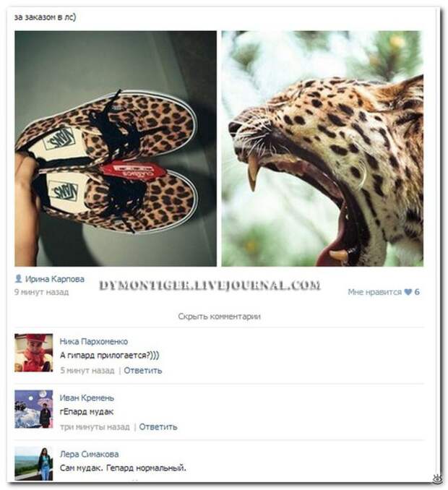This screenshot has width=448, height=490.
Task: Click the три минуты назад timestamp
Action: (x=95, y=426)
